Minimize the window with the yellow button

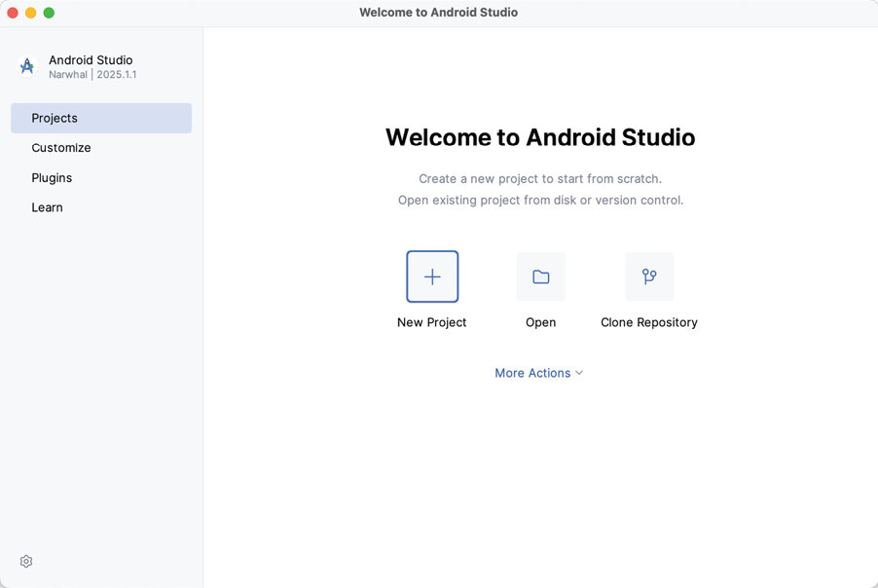[x=31, y=13]
